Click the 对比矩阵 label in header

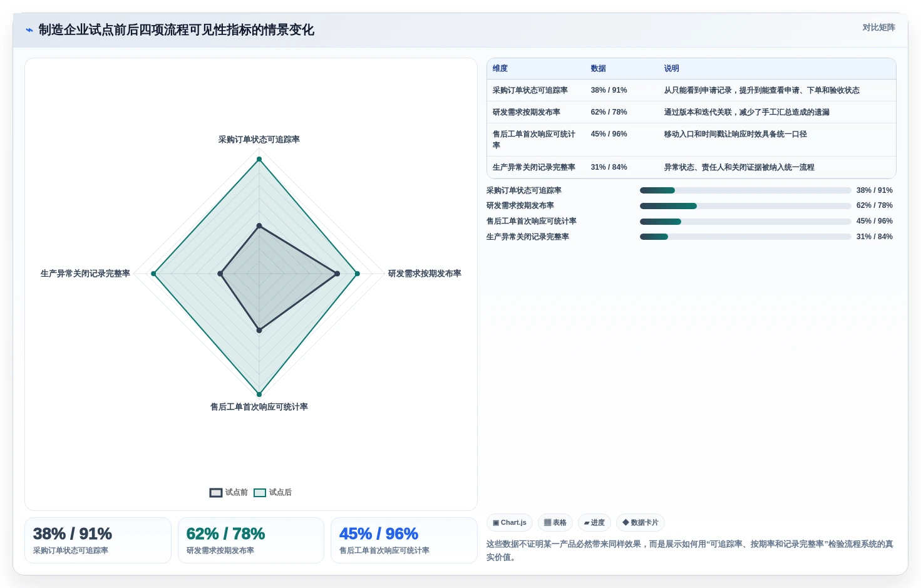point(878,28)
